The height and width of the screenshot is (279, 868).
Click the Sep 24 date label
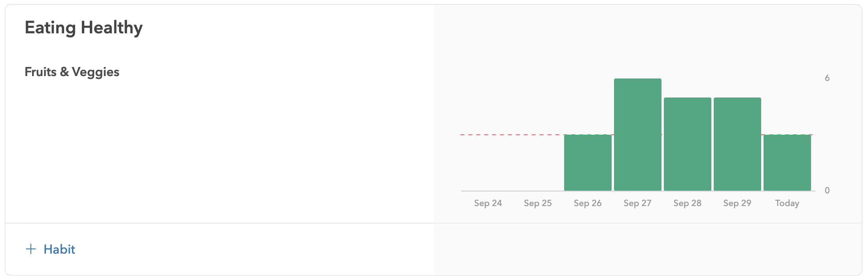coord(488,203)
